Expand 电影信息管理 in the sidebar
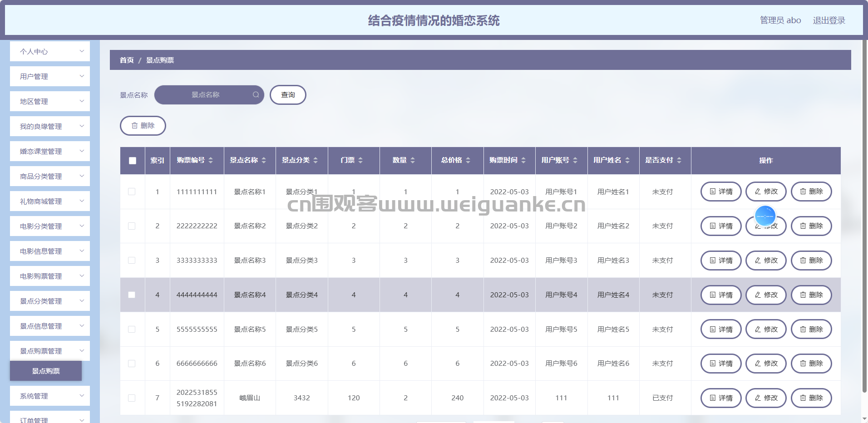Image resolution: width=868 pixels, height=423 pixels. (50, 251)
